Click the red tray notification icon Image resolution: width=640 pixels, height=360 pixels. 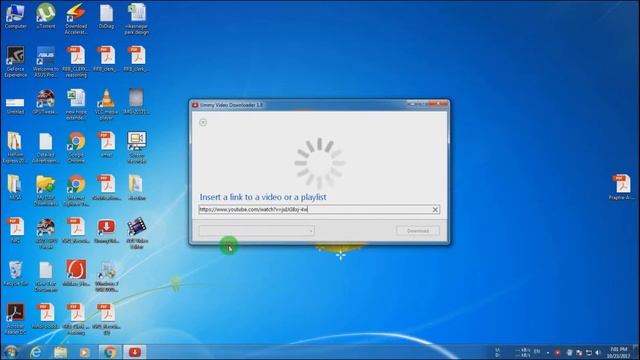pyautogui.click(x=558, y=352)
